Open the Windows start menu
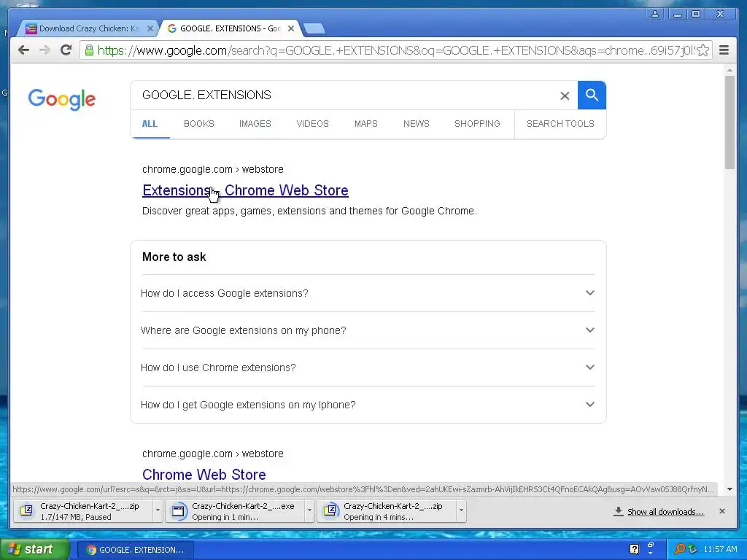Screen dimensions: 747x560 (34, 550)
